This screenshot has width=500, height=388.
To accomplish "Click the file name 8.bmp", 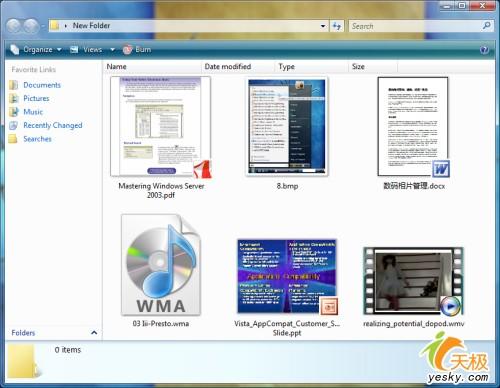I will click(287, 186).
